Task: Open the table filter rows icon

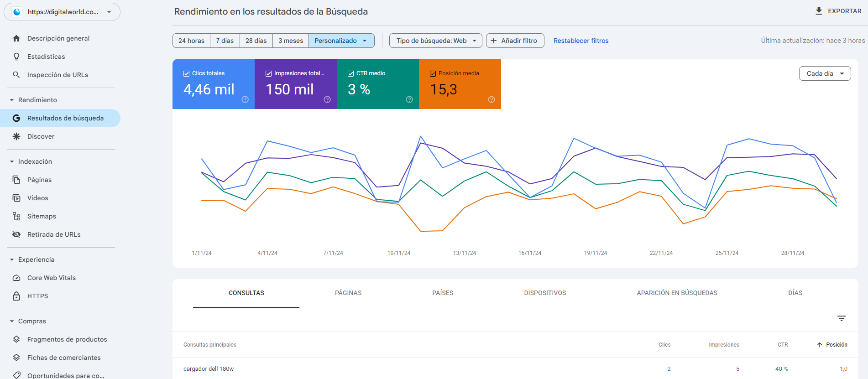Action: click(x=842, y=318)
